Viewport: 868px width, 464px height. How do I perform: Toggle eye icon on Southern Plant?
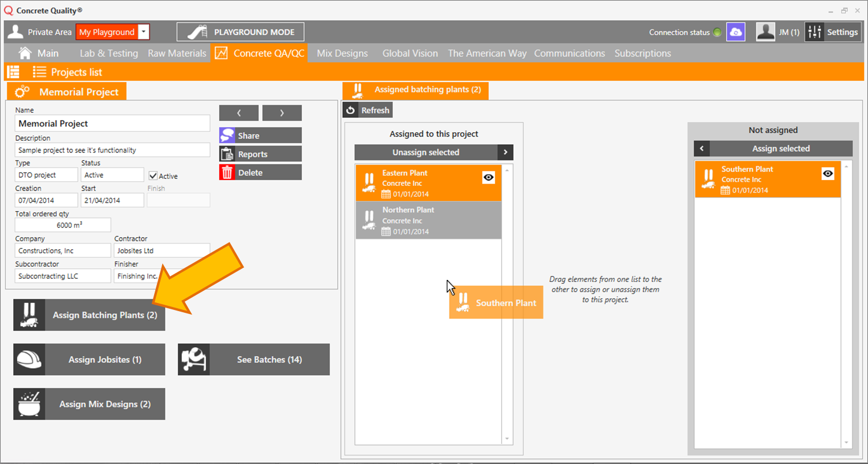[828, 174]
